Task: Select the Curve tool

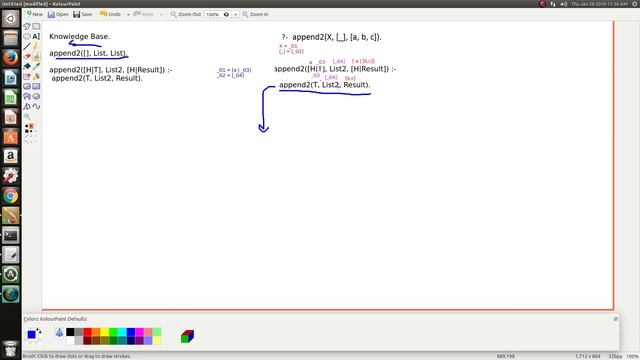Action: [x=36, y=107]
